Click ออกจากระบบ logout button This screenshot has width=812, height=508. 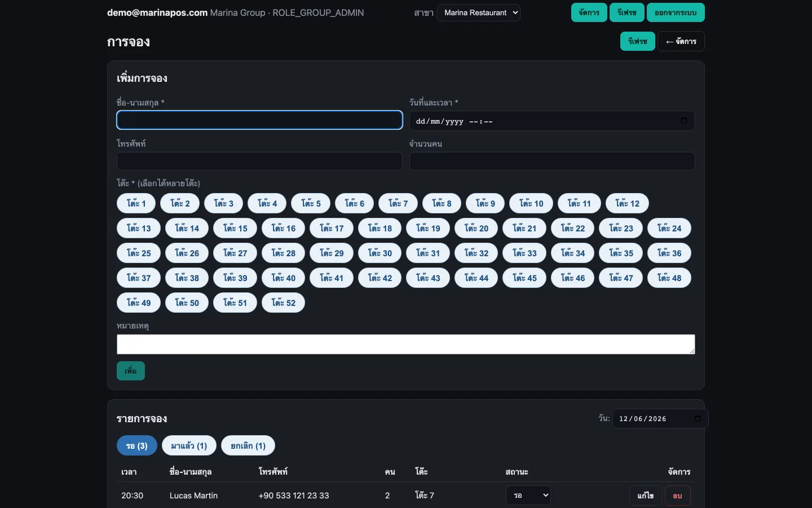[x=676, y=12]
